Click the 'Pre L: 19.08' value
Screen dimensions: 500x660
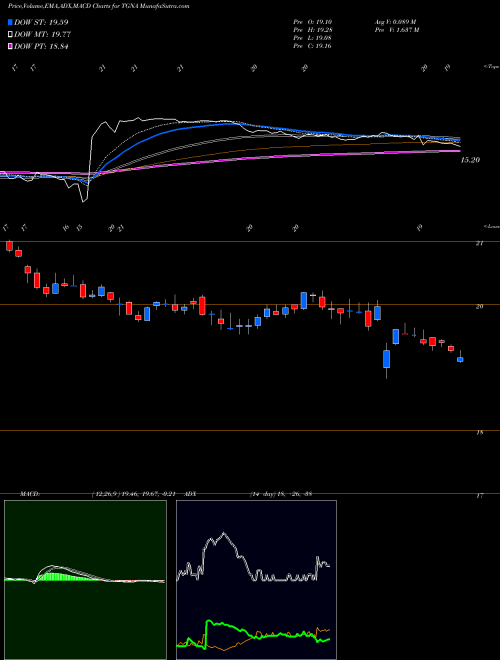point(313,38)
